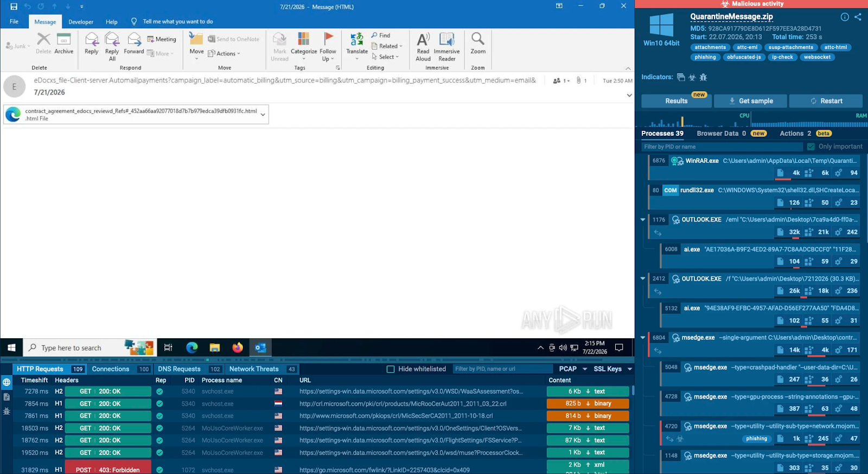Switch to the DNS Requests tab

tap(189, 369)
